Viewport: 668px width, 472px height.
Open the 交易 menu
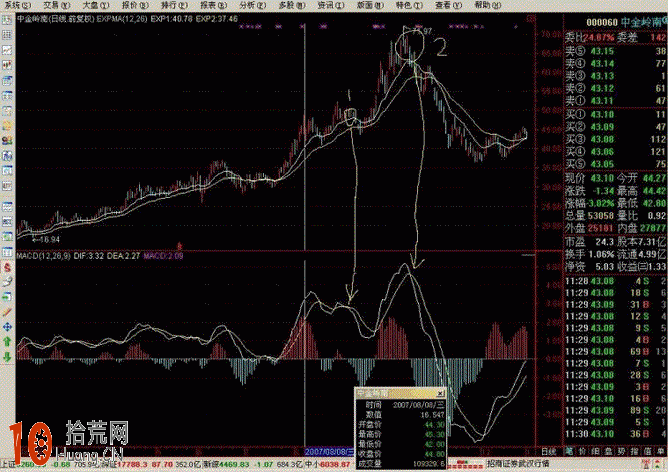(x=57, y=5)
